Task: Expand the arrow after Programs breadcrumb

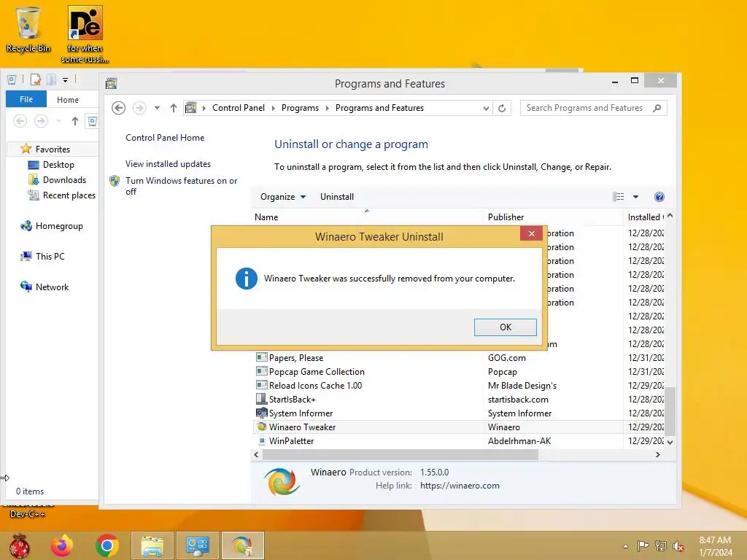Action: (328, 108)
